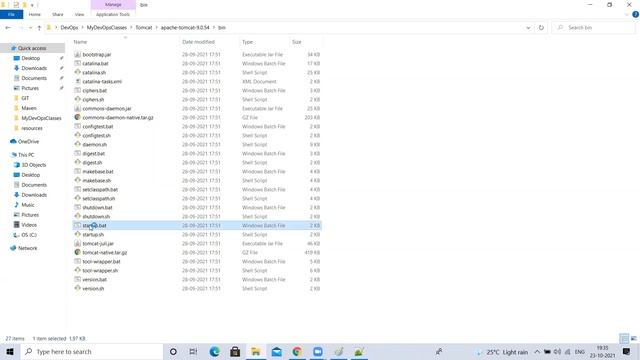640x360 pixels.
Task: Open File Explorer taskbar icon
Action: click(x=256, y=351)
